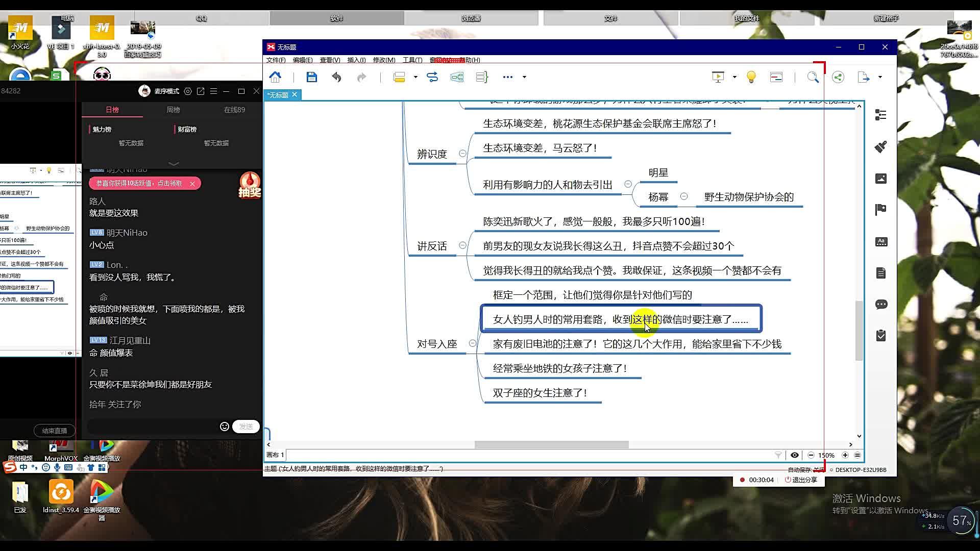This screenshot has height=551, width=980.
Task: Open the brainstorming lightbulb icon
Action: [x=751, y=77]
